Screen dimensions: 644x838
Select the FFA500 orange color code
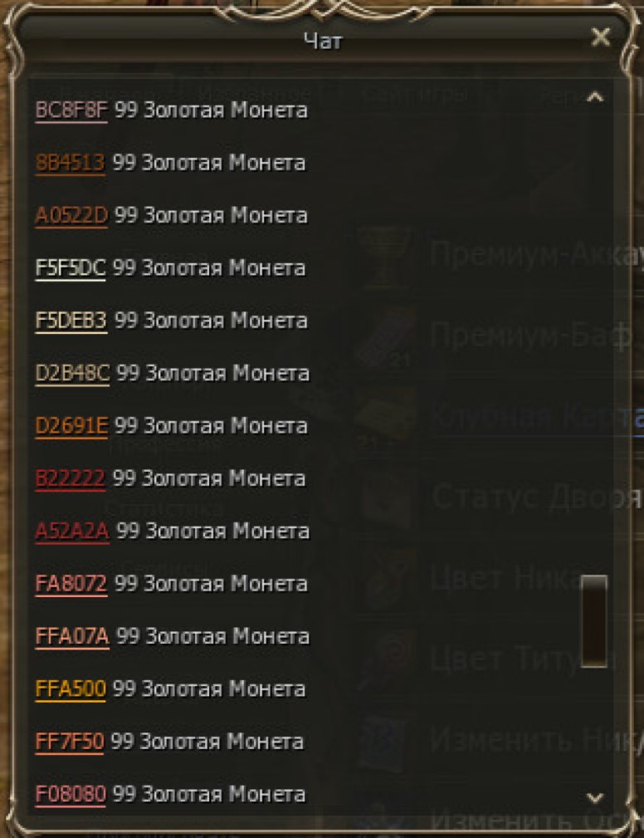pyautogui.click(x=71, y=689)
